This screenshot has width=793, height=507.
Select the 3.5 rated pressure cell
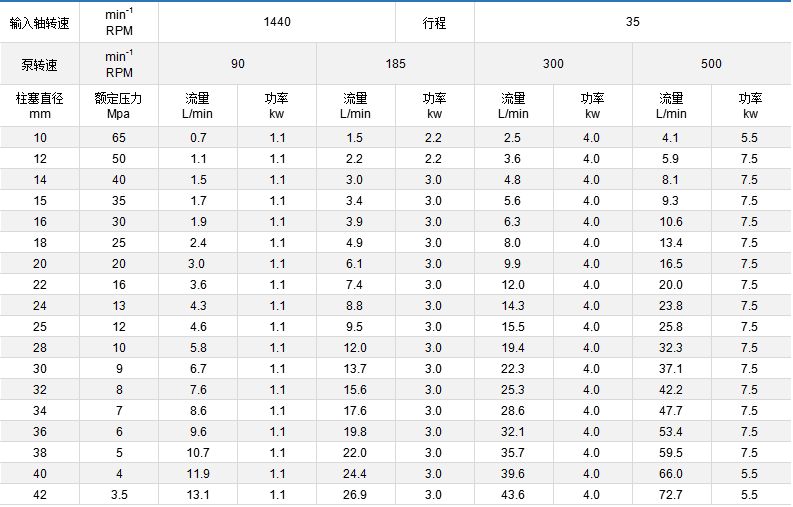[x=119, y=495]
